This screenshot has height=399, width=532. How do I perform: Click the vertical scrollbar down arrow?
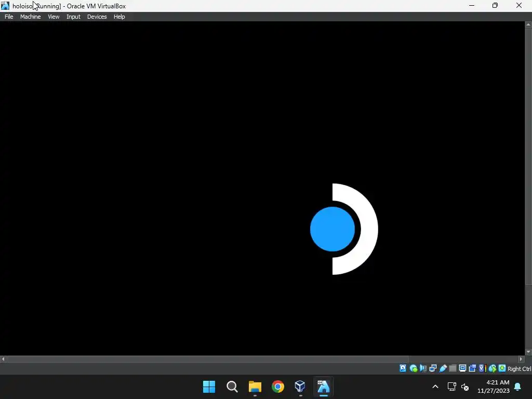528,352
